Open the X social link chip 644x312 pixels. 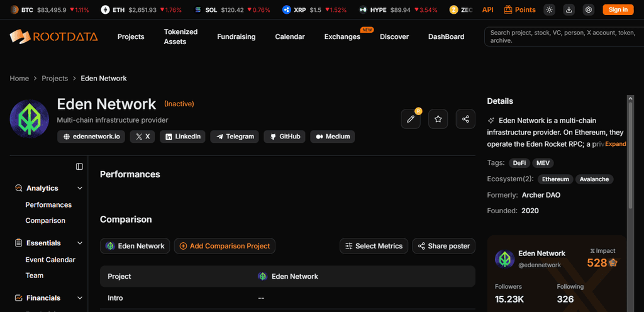coord(143,136)
